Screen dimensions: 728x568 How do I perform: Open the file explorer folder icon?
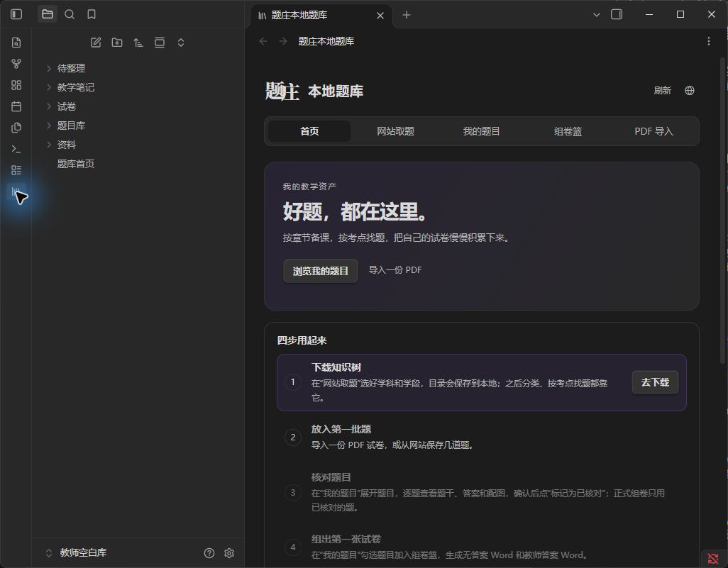(x=48, y=14)
